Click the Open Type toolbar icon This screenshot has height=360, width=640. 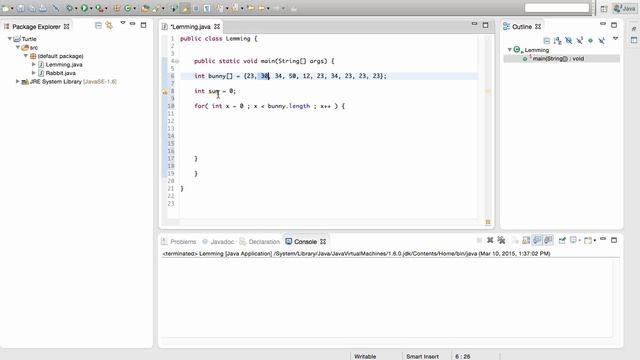coord(145,8)
